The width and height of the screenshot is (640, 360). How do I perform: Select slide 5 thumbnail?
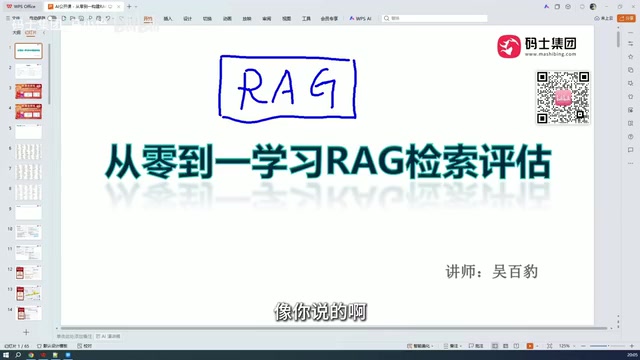29,131
